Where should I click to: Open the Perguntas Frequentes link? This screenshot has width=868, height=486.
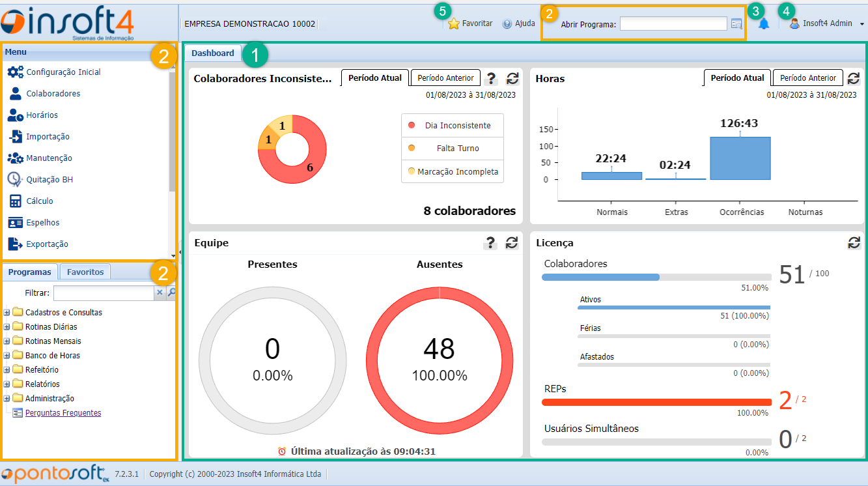(x=63, y=413)
